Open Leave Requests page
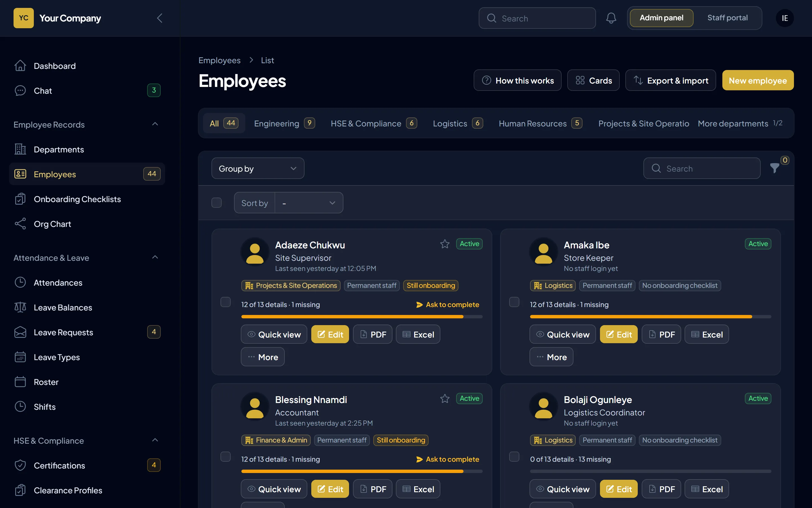Screen dimensions: 812x508 pos(87,332)
